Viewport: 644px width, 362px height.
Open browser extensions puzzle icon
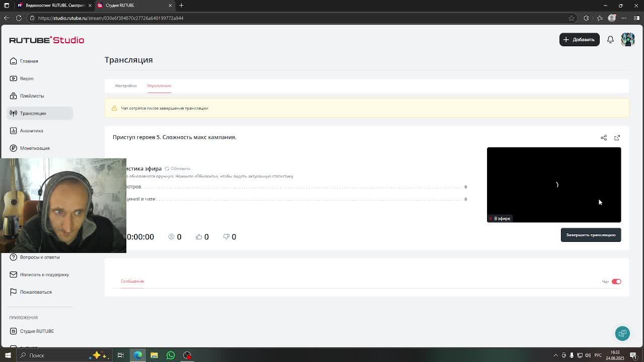(586, 18)
